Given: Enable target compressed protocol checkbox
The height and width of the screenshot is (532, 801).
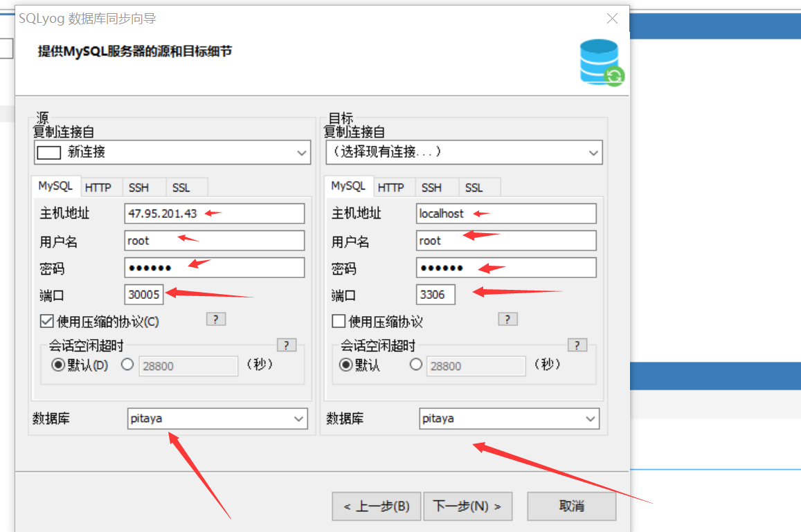Looking at the screenshot, I should [x=338, y=321].
